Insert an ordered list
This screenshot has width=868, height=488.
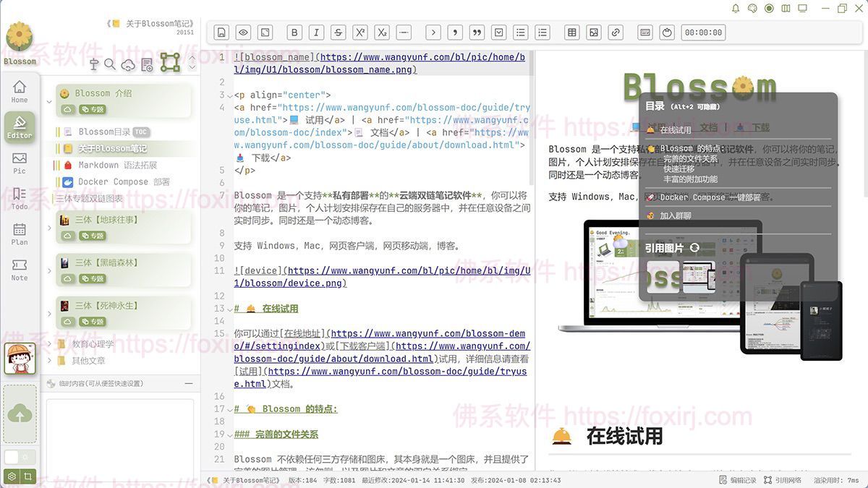click(x=542, y=32)
